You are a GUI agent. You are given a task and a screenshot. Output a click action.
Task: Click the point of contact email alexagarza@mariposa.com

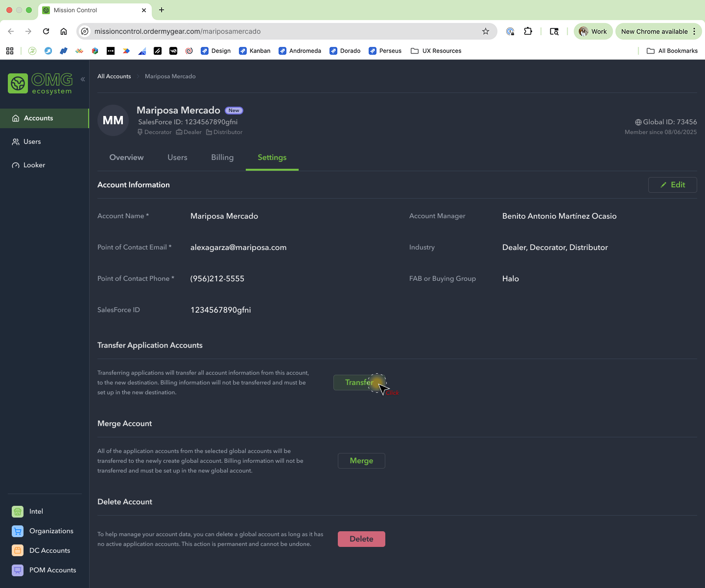238,248
